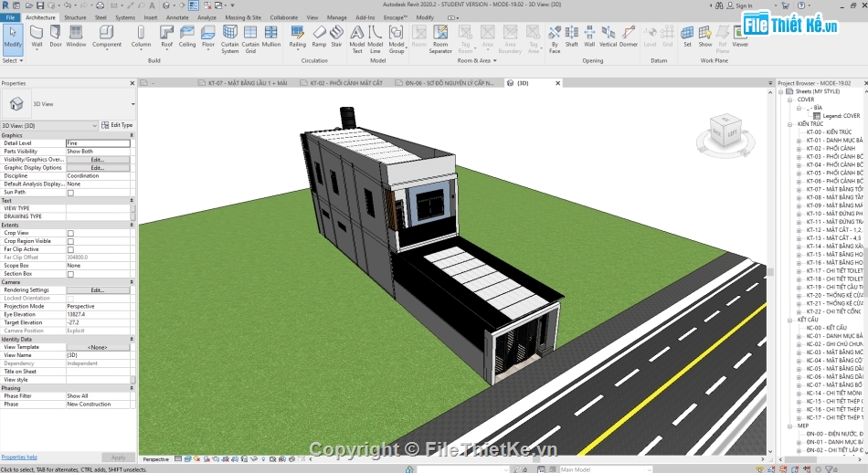
Task: Collapse the Identity Data properties section
Action: (x=132, y=339)
